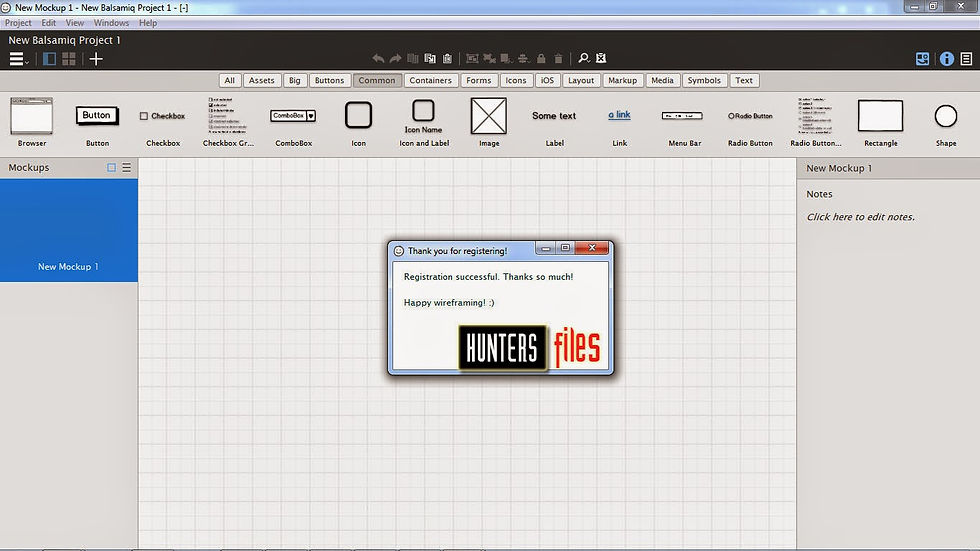
Task: Select the Common library category
Action: (377, 81)
